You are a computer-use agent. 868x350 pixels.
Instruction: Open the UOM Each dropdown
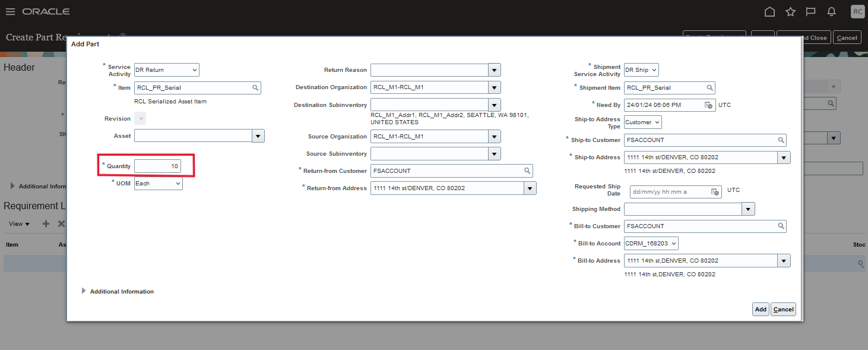(x=159, y=184)
